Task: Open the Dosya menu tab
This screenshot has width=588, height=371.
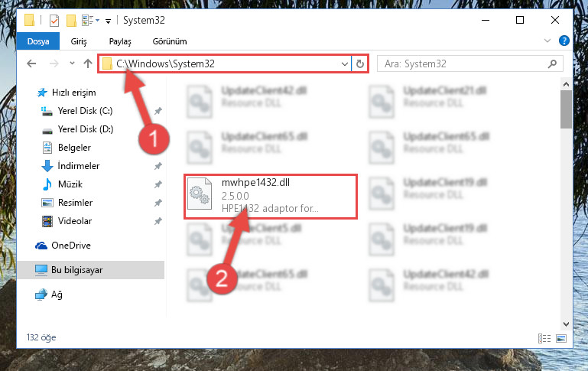Action: click(x=38, y=41)
